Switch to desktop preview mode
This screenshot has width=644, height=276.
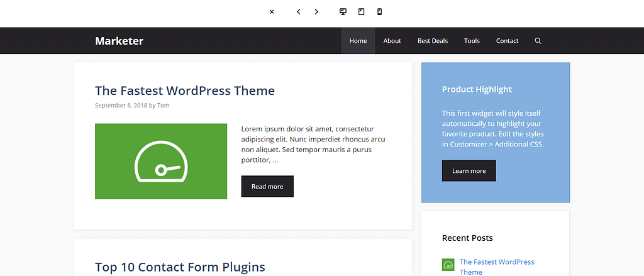(x=343, y=11)
